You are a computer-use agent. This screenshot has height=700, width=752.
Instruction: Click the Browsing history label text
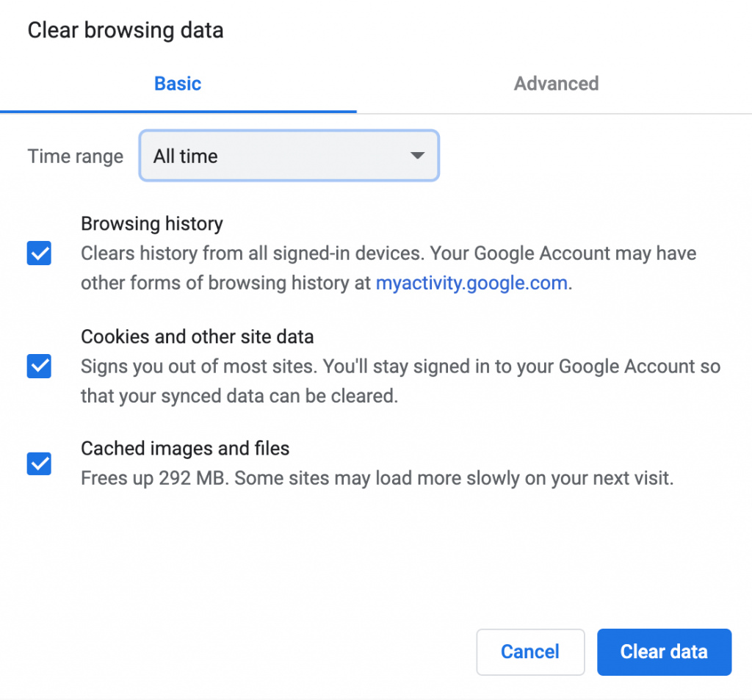coord(151,223)
